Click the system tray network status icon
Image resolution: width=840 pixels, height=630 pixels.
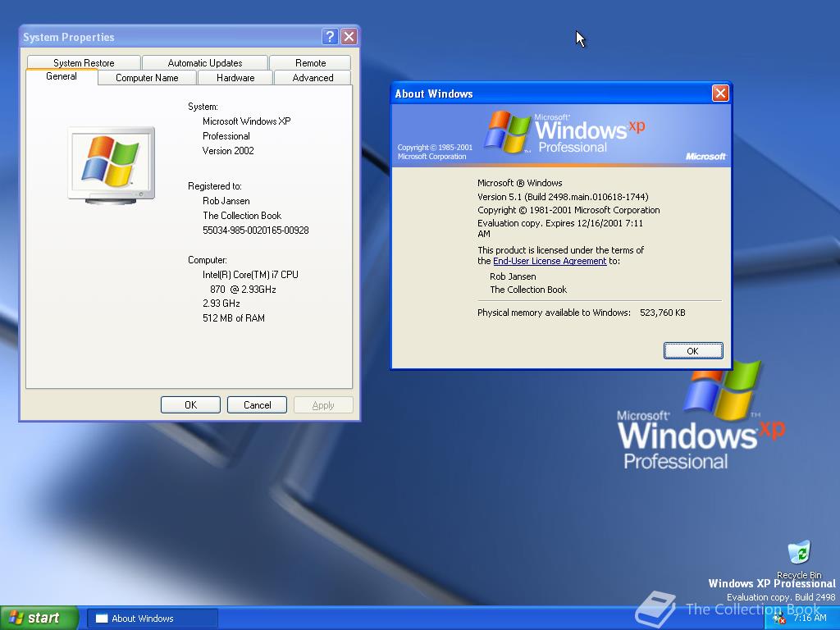coord(779,619)
